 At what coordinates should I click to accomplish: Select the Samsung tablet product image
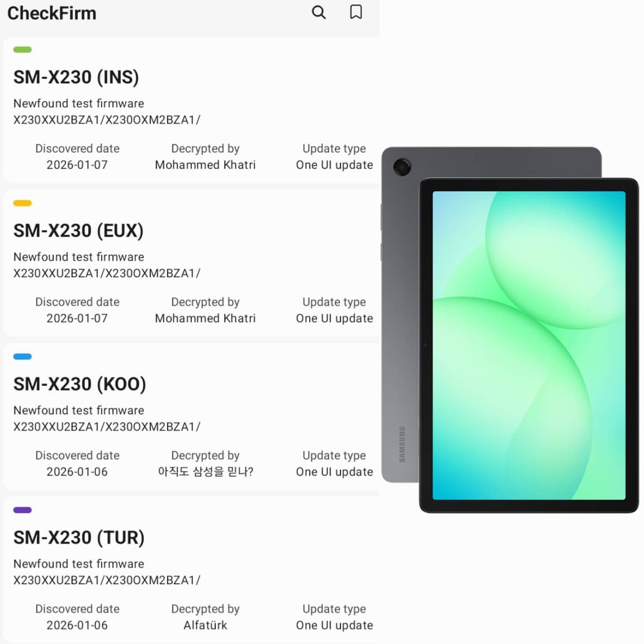tap(510, 330)
